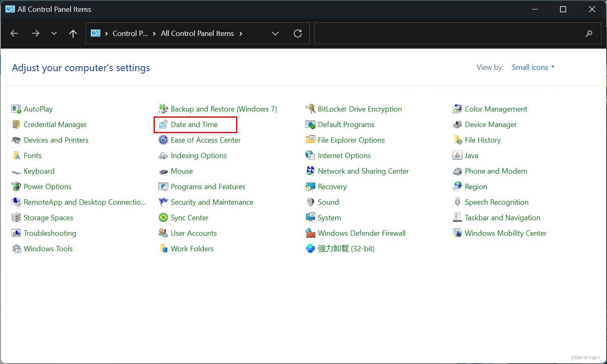
Task: Click the User Accounts icon
Action: coord(163,233)
